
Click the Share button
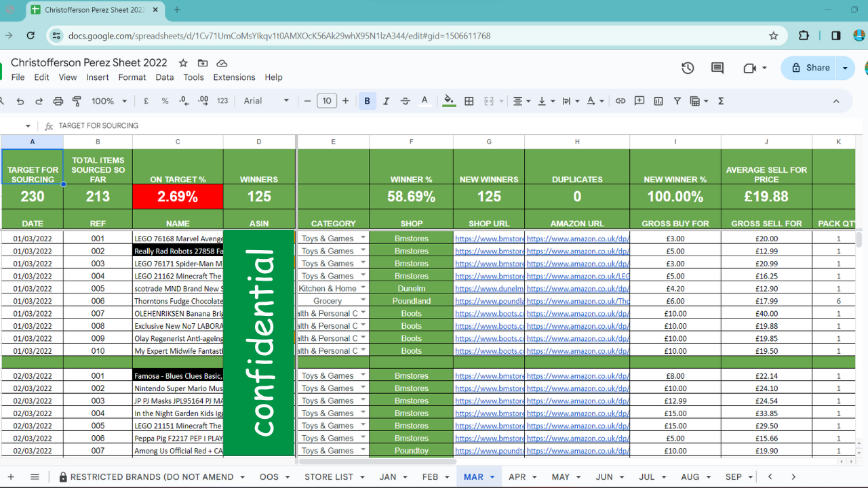pos(810,68)
